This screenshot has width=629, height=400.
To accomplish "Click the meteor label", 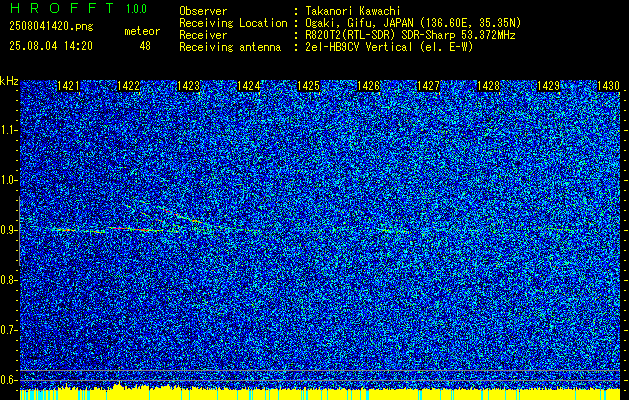I will coord(142,31).
